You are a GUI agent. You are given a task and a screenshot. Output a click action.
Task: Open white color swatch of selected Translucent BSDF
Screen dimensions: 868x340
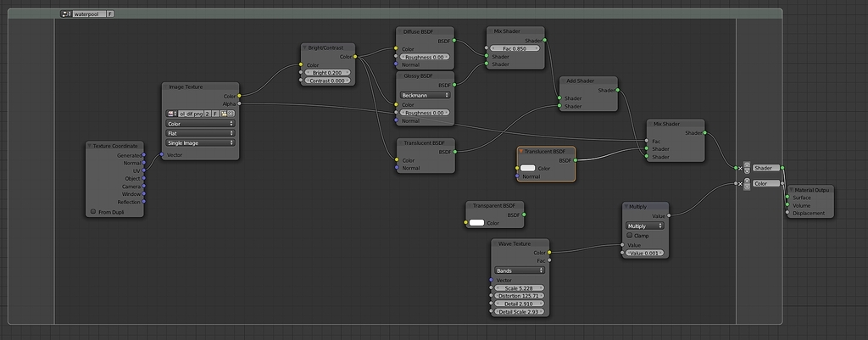tap(527, 168)
